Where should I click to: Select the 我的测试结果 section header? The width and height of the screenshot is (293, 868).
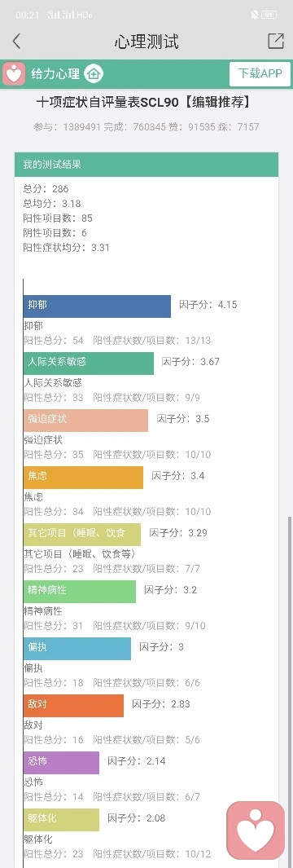click(146, 165)
